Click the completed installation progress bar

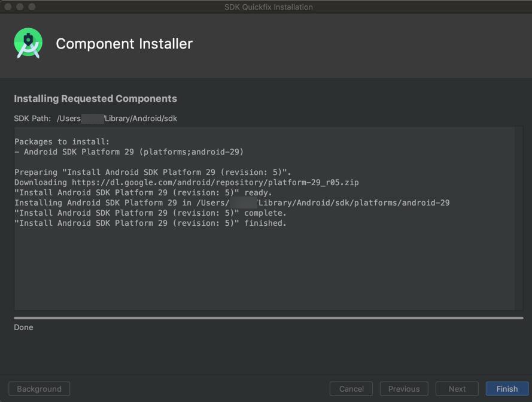point(268,318)
